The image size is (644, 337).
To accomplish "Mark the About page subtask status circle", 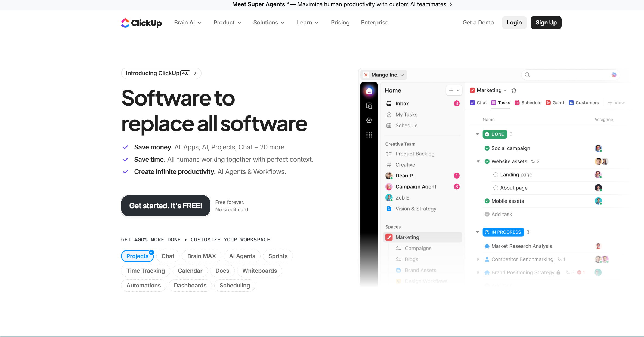I will pyautogui.click(x=496, y=188).
